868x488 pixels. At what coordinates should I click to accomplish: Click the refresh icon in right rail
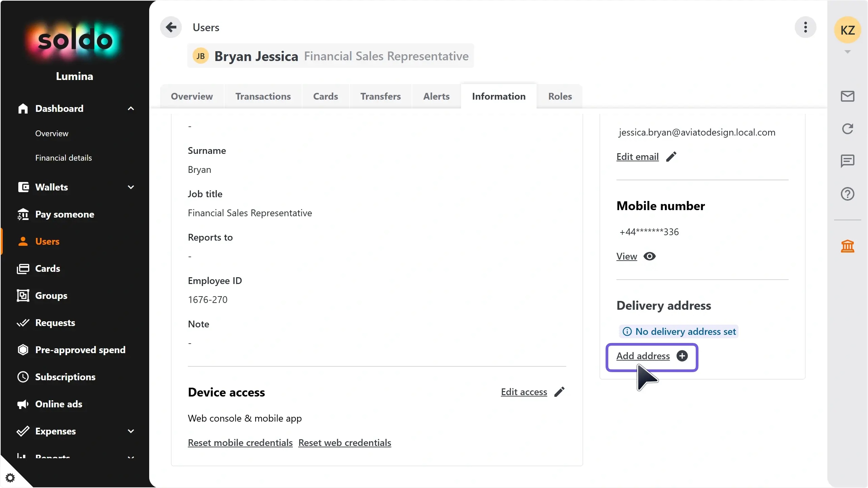(847, 129)
